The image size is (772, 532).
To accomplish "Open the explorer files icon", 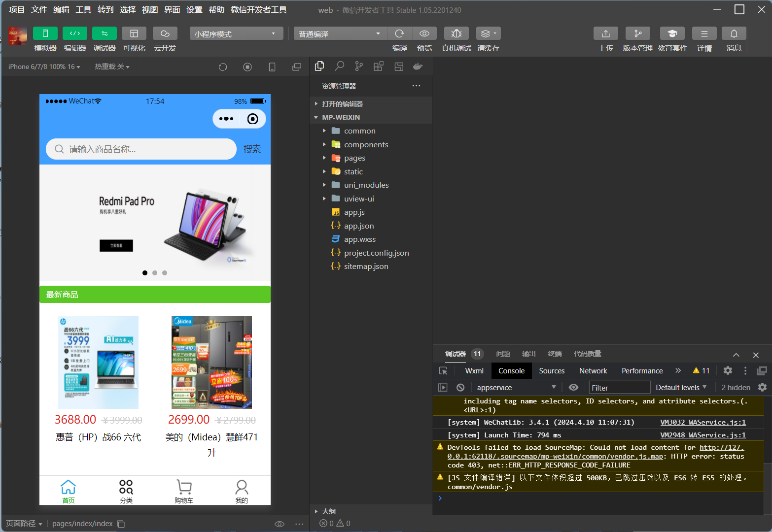I will pos(319,66).
